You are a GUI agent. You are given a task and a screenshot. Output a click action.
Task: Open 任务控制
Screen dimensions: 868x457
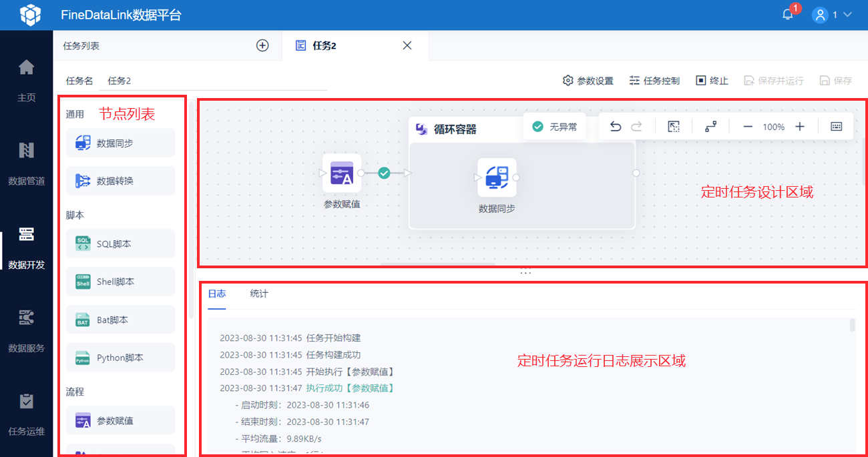[654, 81]
